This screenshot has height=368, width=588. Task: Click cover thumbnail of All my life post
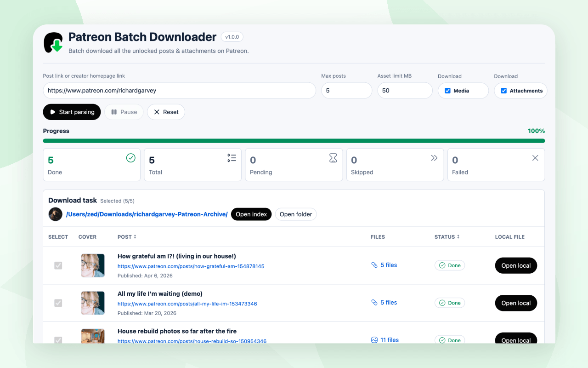click(93, 303)
